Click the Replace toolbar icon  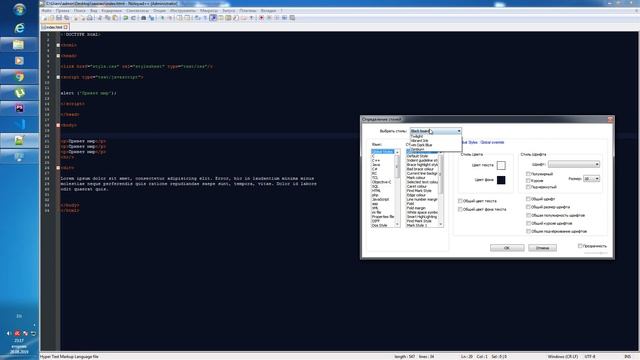tap(151, 18)
